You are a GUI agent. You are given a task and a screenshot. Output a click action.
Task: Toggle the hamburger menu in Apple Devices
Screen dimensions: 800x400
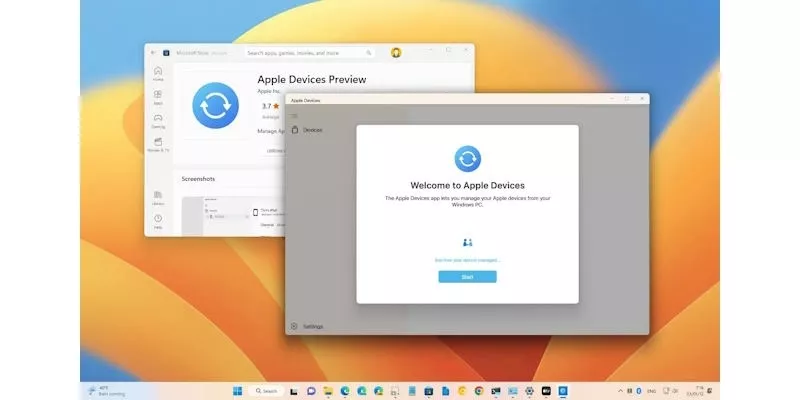tap(294, 116)
